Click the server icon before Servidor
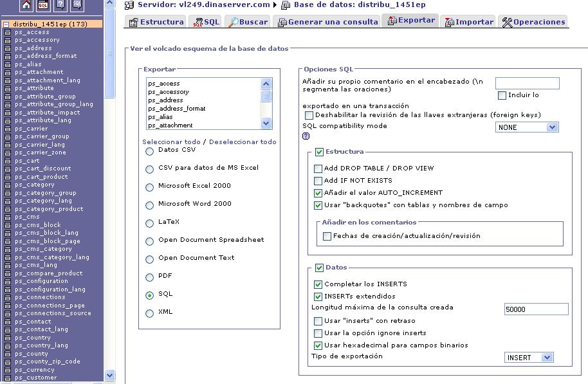The image size is (588, 384). [x=129, y=5]
